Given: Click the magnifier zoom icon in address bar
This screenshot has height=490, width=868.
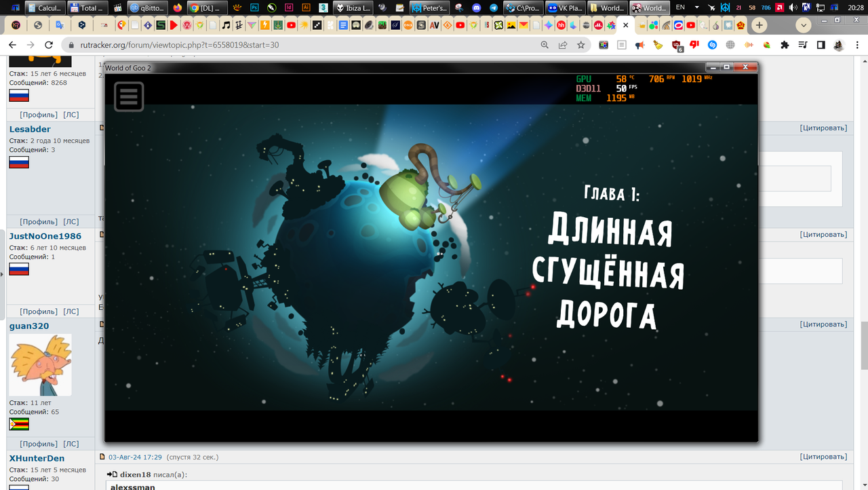Looking at the screenshot, I should [x=545, y=45].
